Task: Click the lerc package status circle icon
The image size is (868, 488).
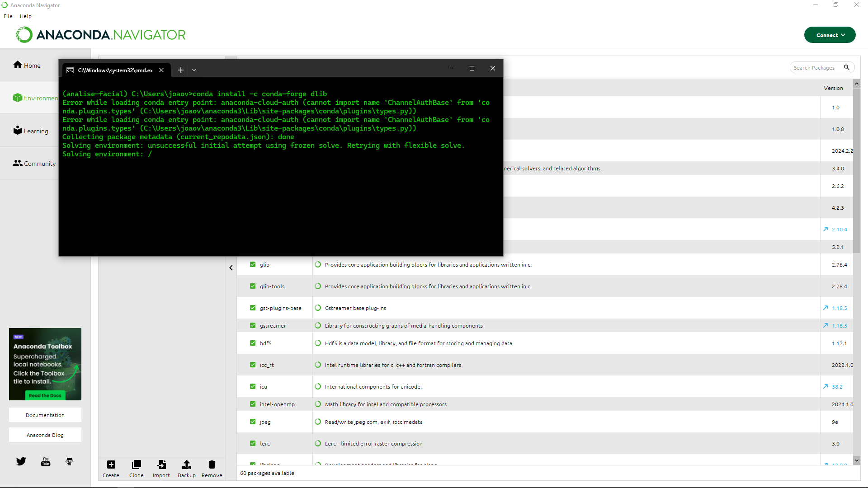Action: click(x=318, y=444)
